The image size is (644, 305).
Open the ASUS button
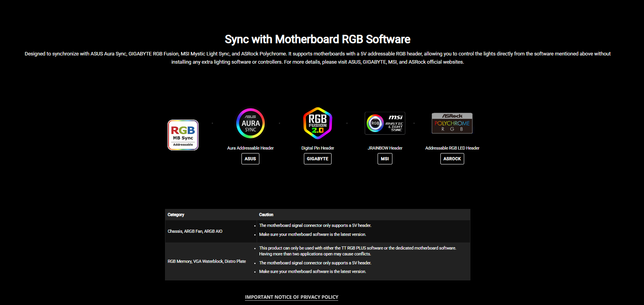(250, 159)
